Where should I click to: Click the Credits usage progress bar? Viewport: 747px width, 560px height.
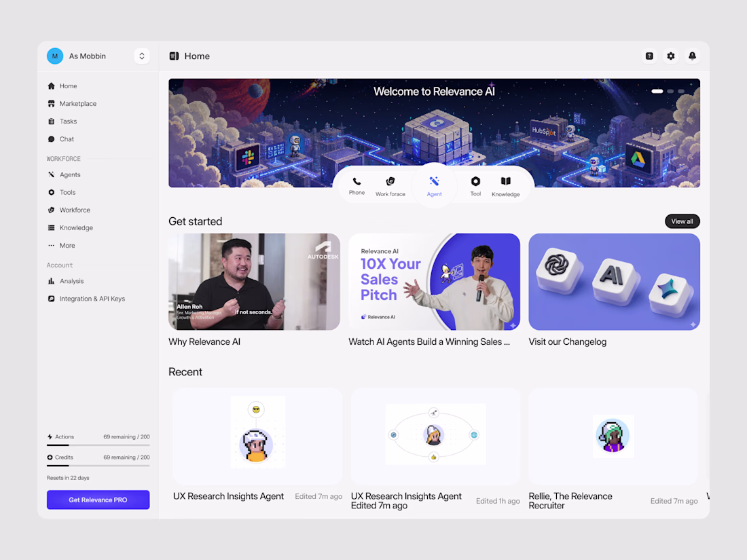coord(98,466)
